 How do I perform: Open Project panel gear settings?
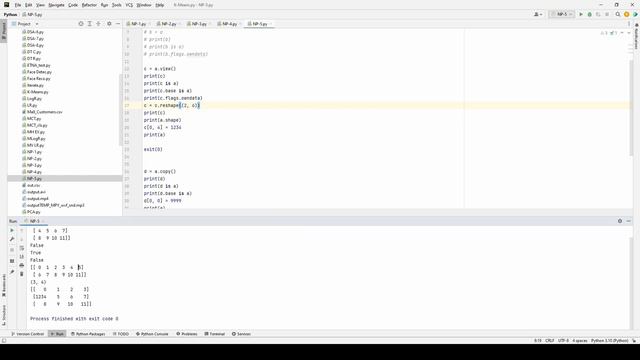(109, 24)
